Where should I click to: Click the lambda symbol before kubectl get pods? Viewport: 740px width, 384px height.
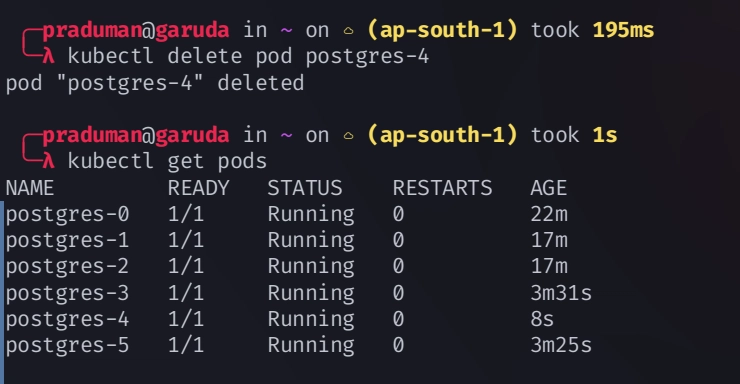tap(48, 162)
